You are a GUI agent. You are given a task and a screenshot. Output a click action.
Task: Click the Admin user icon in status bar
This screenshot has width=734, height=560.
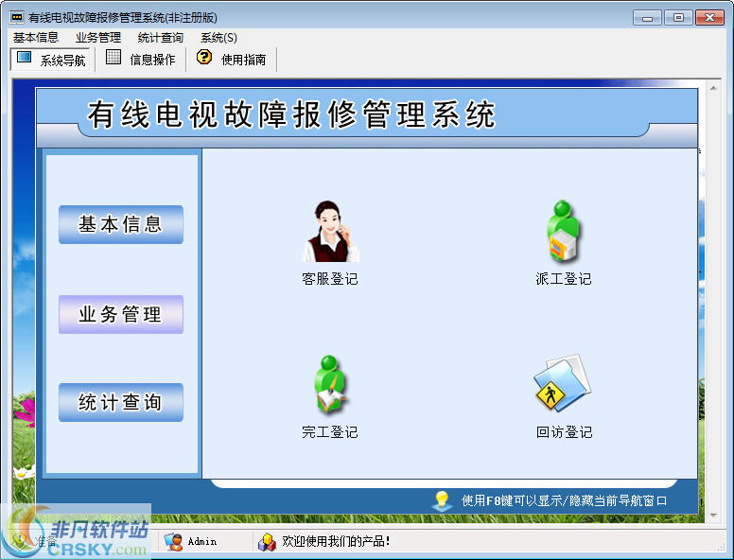pos(173,542)
